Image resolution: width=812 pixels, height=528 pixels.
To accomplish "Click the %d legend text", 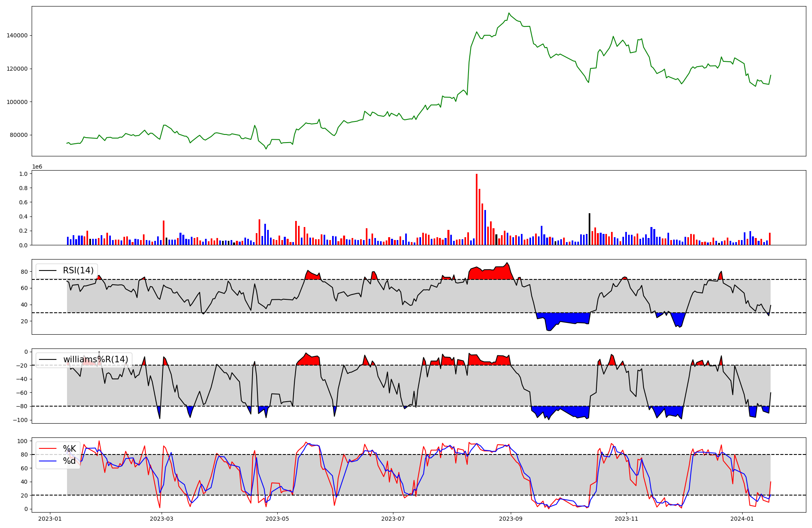I will [69, 461].
